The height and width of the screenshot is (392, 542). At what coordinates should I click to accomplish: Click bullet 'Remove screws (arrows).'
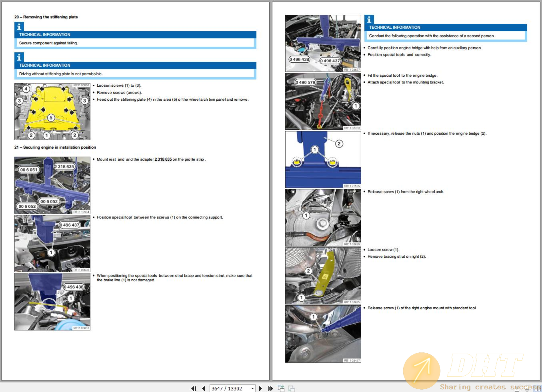119,93
